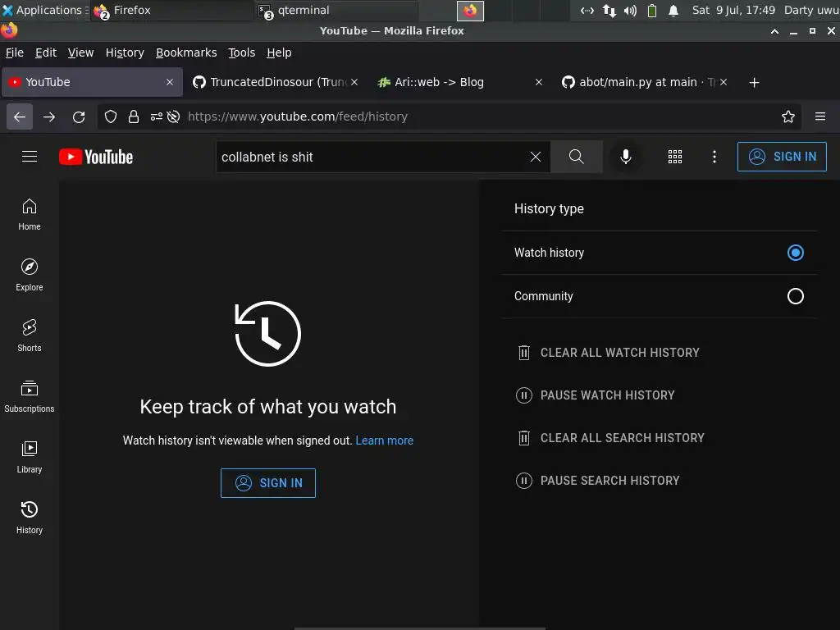Click SIGN IN below the watch history message
This screenshot has height=630, width=840.
pyautogui.click(x=268, y=482)
